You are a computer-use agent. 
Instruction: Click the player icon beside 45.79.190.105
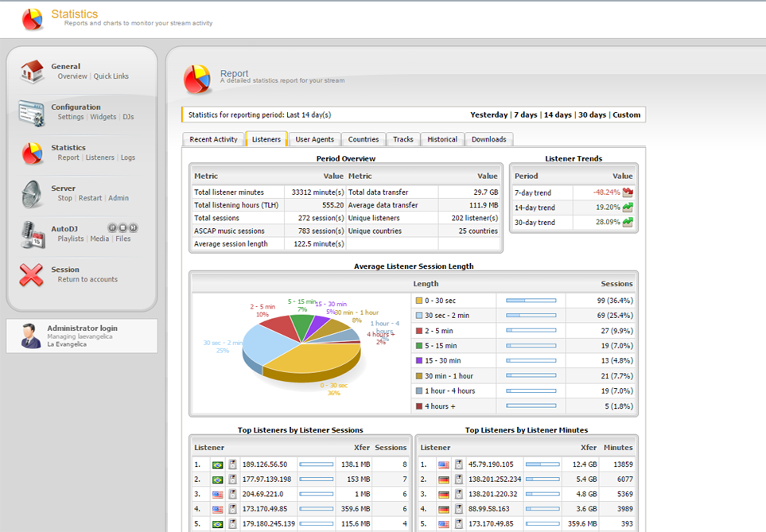pos(458,464)
